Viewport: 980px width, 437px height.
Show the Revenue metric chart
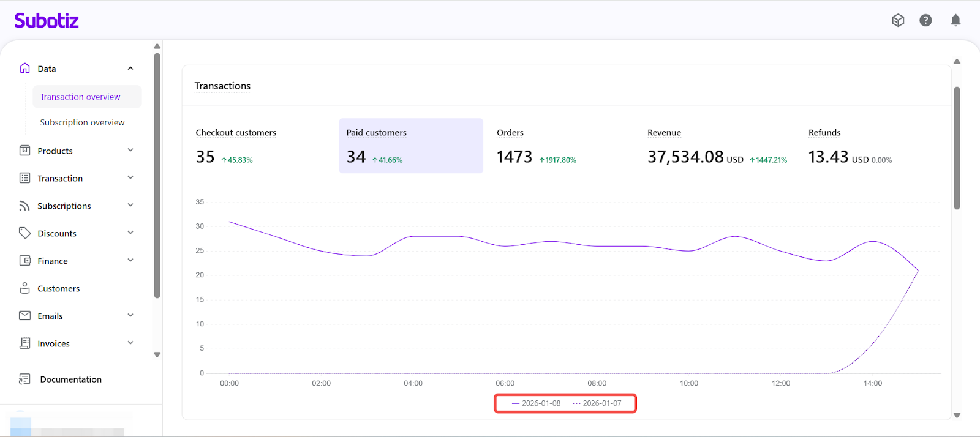coord(717,147)
